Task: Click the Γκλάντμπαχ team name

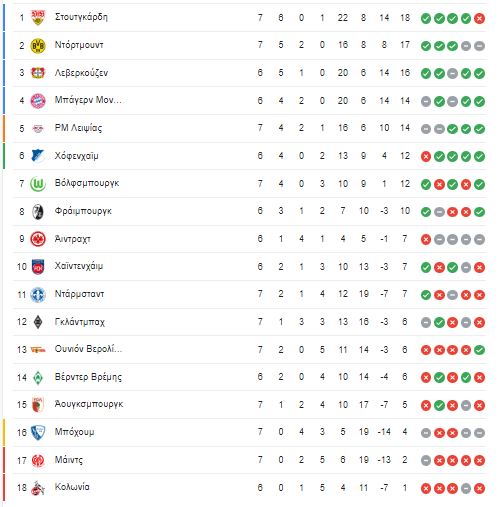Action: [x=80, y=322]
